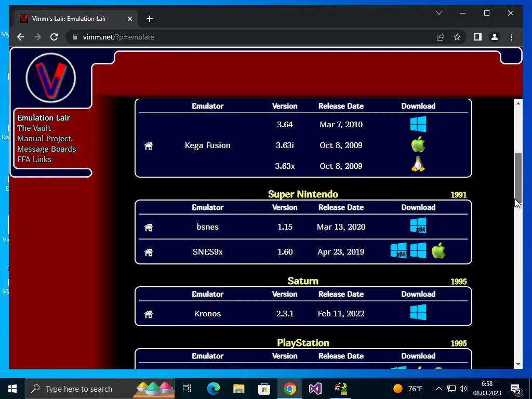This screenshot has width=532, height=399.
Task: Close the Vimm's Lair tab
Action: [x=129, y=19]
